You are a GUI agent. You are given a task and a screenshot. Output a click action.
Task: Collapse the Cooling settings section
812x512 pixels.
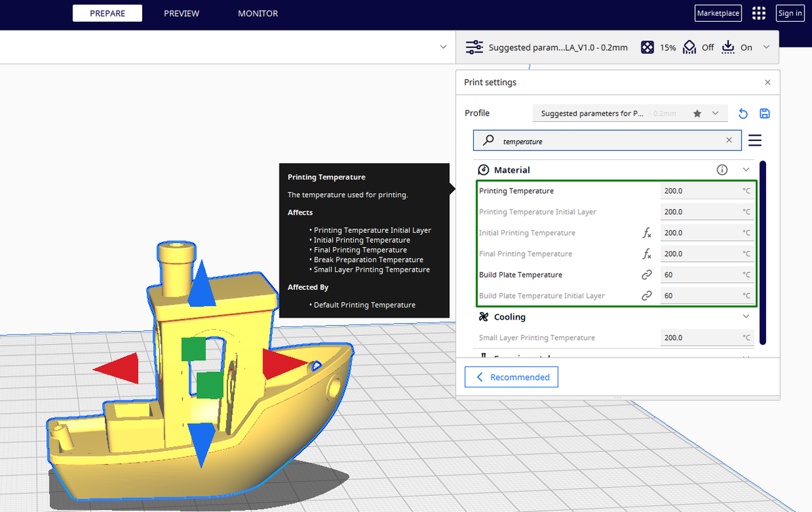746,317
